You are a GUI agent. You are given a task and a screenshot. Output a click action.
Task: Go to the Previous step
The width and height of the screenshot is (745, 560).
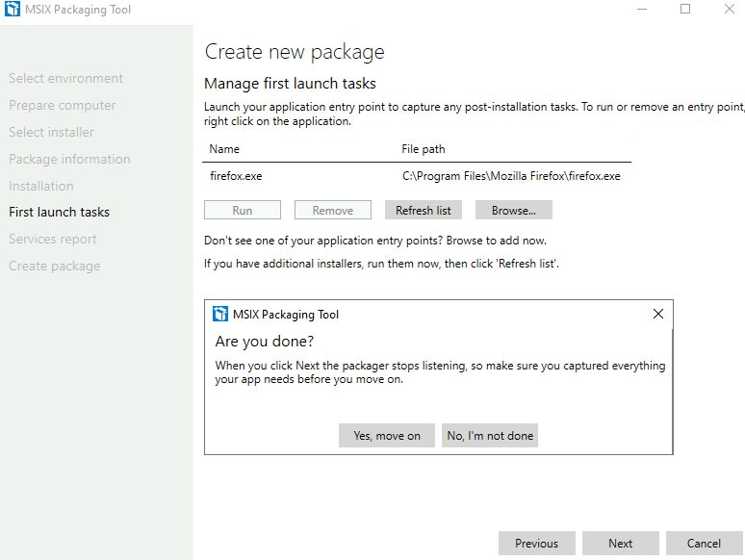(537, 544)
